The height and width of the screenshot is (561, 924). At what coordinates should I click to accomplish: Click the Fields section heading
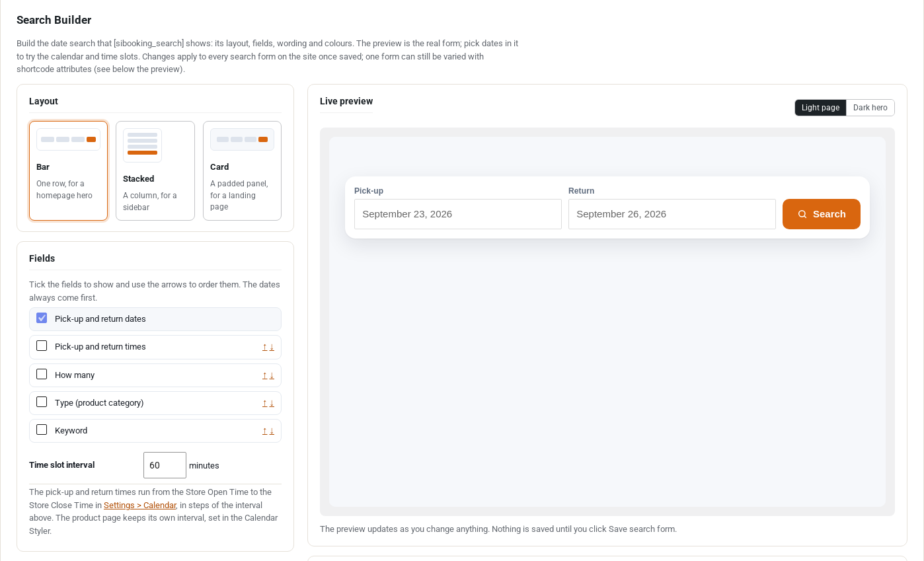[x=42, y=259]
